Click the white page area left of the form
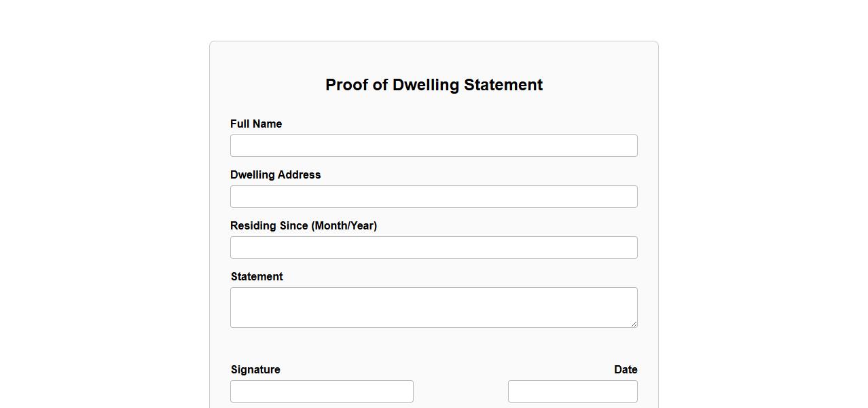The width and height of the screenshot is (868, 408). pos(102,204)
